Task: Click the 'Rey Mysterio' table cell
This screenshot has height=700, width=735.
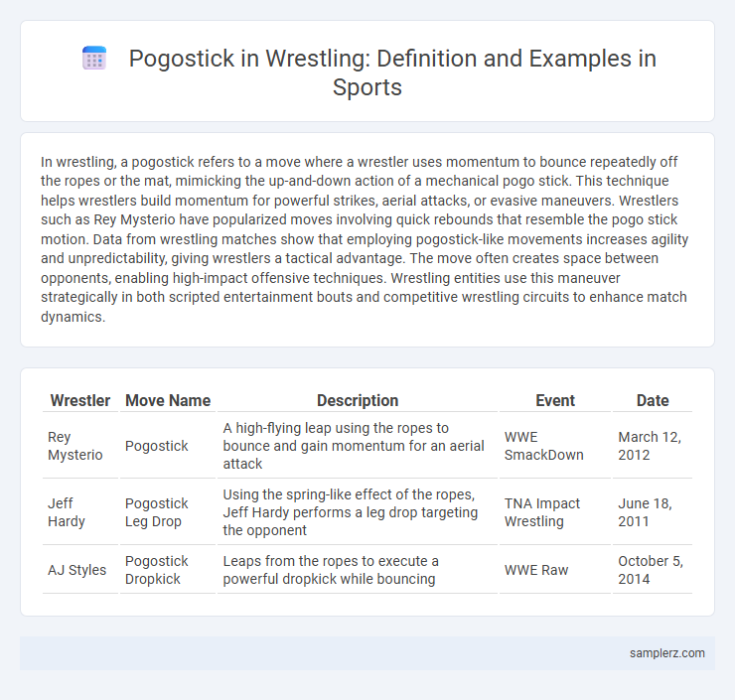Action: click(x=80, y=446)
